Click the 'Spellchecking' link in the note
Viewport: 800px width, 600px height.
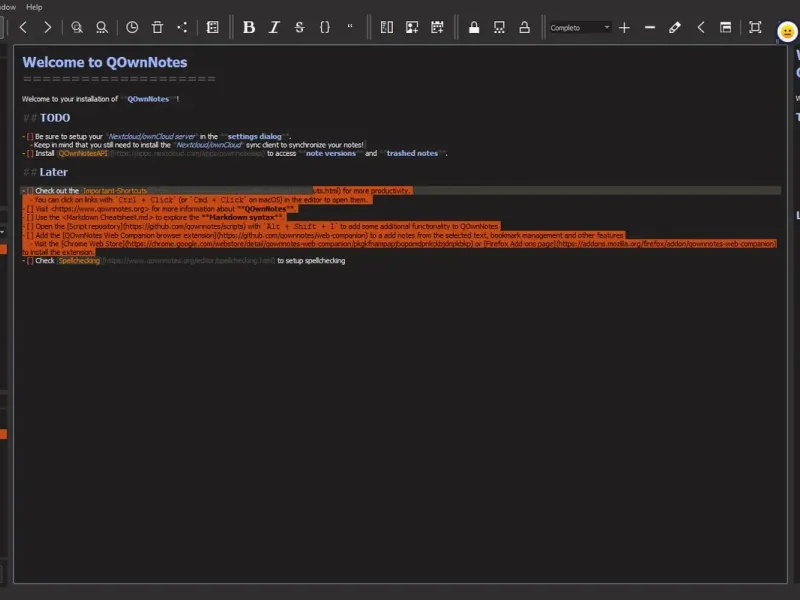[x=78, y=260]
